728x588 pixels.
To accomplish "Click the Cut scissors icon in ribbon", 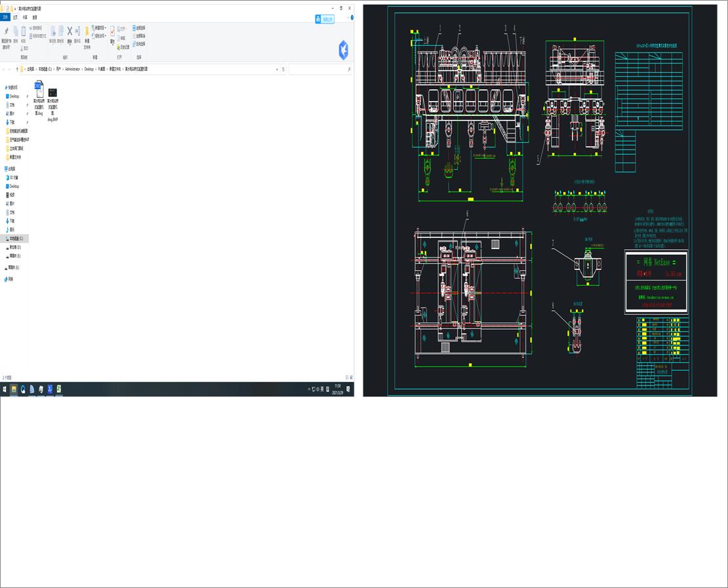I will [24, 48].
